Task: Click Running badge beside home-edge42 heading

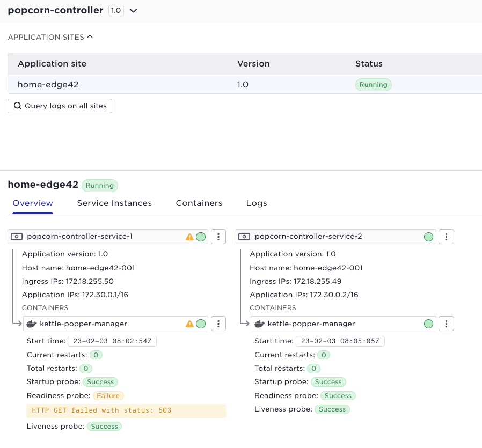Action: (x=100, y=186)
